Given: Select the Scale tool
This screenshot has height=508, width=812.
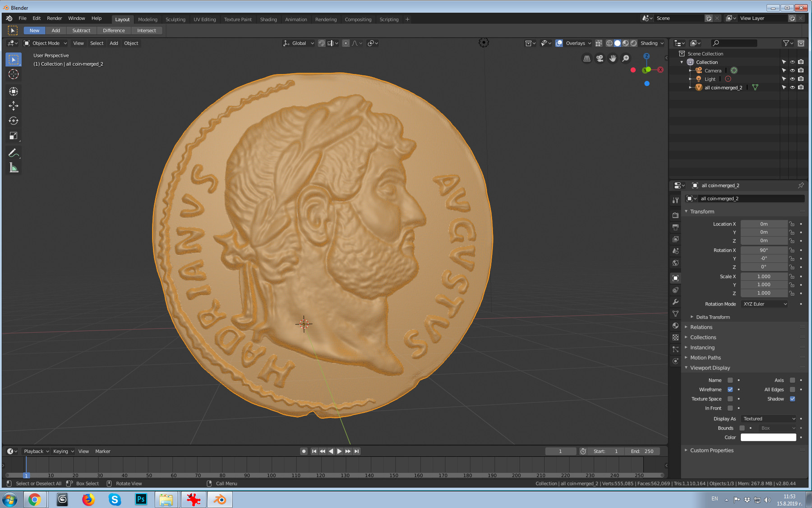Looking at the screenshot, I should pyautogui.click(x=14, y=135).
